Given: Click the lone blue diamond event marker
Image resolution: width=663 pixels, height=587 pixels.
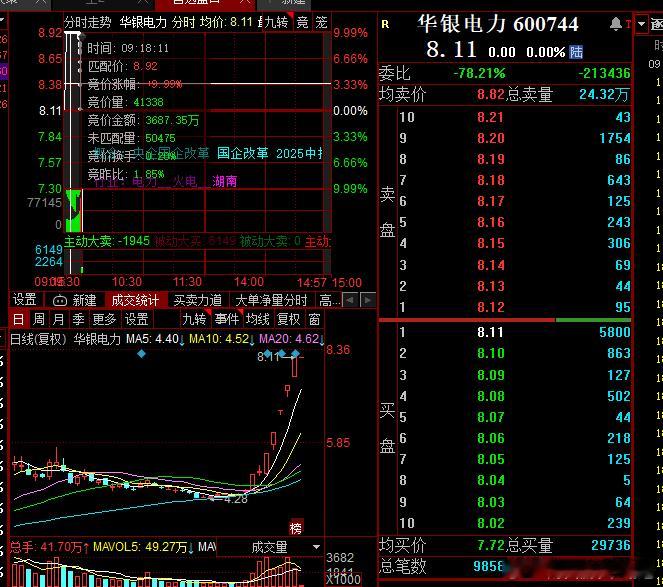Looking at the screenshot, I should [141, 353].
